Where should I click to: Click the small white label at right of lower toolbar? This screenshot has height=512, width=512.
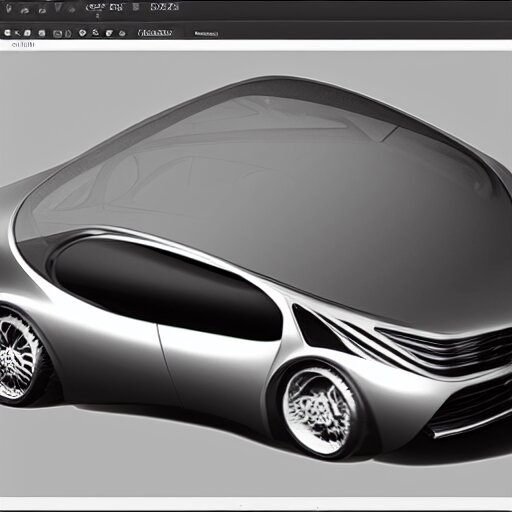[x=206, y=33]
